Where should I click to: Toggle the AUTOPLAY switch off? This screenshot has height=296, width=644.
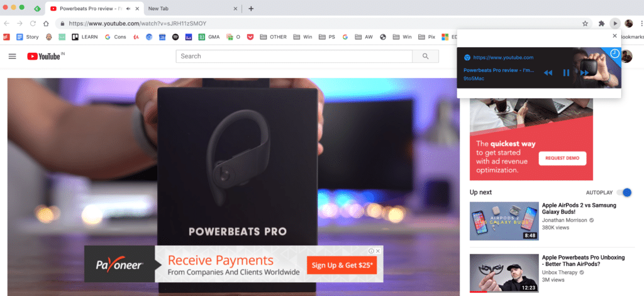[x=625, y=192]
